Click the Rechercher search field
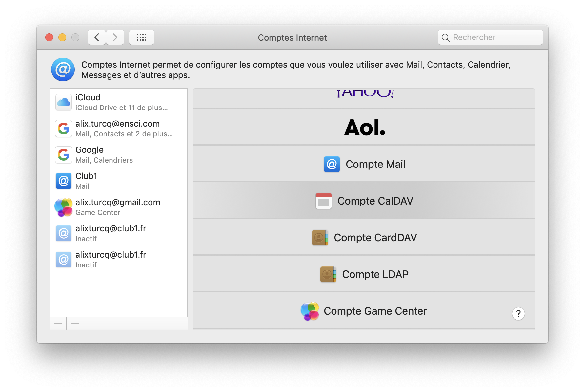This screenshot has height=392, width=585. tap(491, 37)
